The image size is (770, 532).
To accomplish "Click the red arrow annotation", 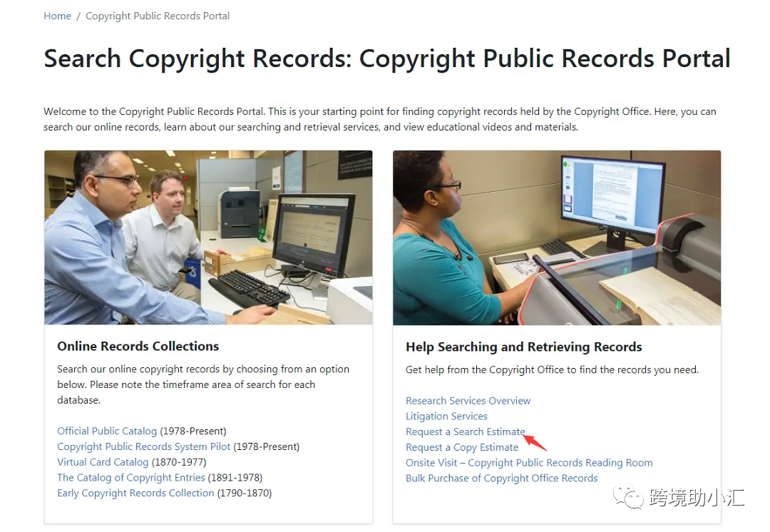I will click(x=535, y=441).
